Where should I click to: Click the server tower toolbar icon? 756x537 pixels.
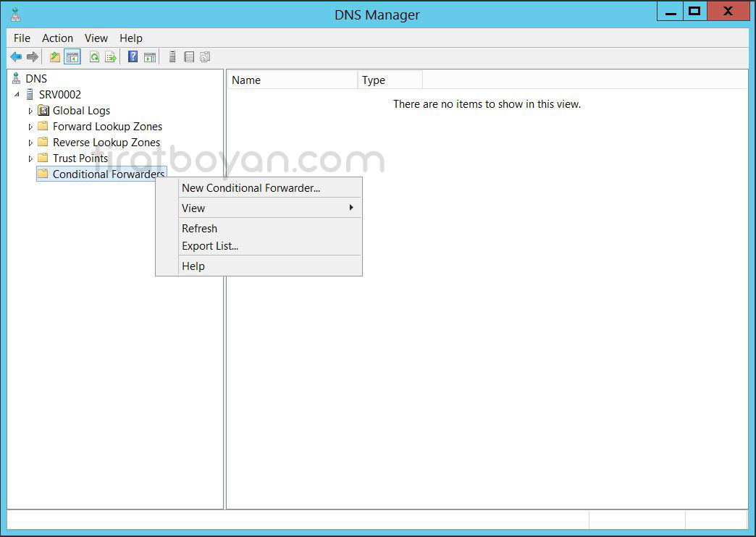tap(172, 57)
